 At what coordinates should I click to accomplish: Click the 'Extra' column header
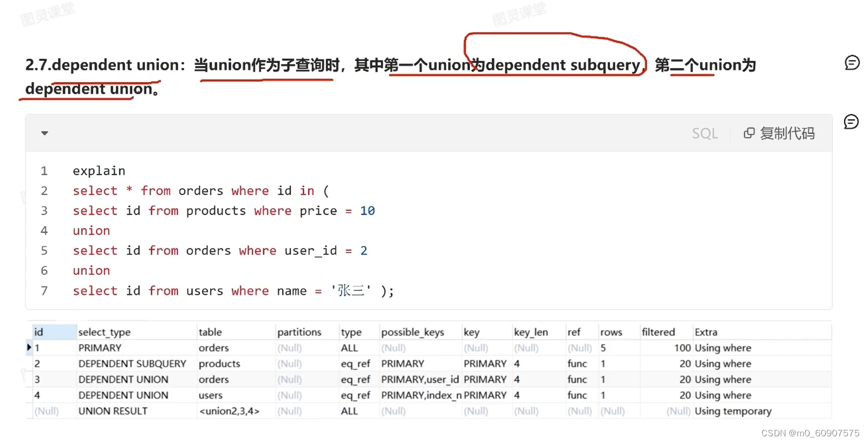click(x=762, y=332)
